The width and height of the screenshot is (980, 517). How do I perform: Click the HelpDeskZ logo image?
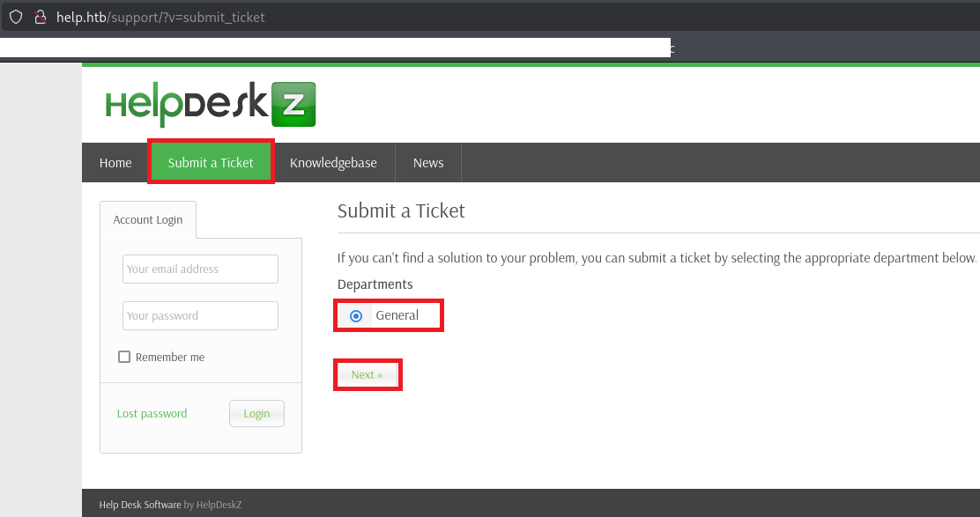tap(211, 104)
